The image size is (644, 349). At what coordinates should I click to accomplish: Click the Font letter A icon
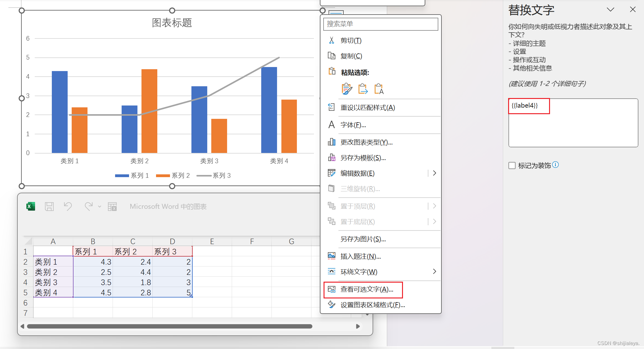pos(332,125)
